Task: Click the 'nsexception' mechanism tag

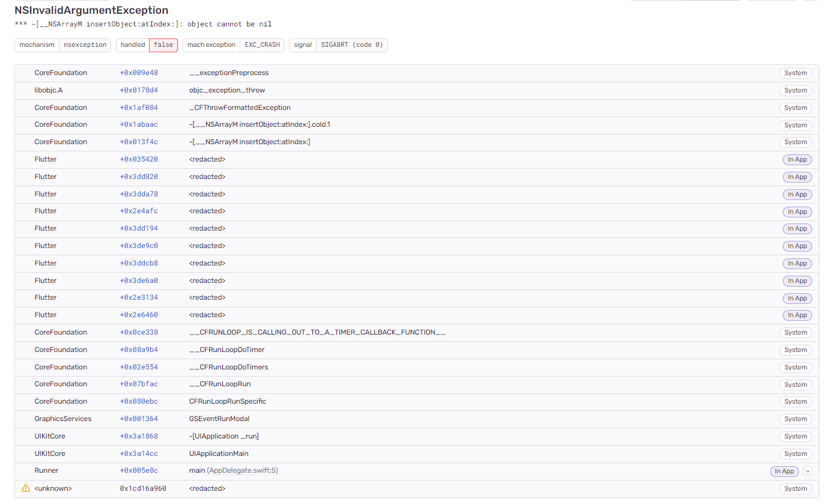Action: coord(85,44)
